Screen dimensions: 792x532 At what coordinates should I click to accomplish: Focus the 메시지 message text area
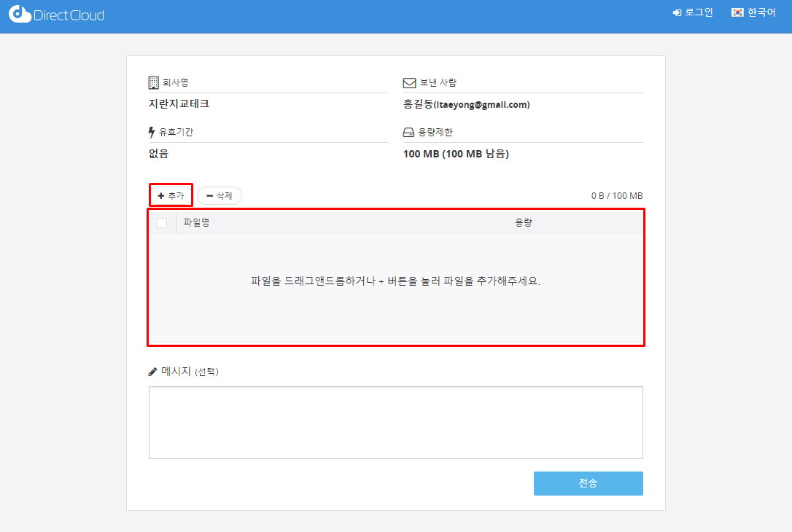coord(395,423)
